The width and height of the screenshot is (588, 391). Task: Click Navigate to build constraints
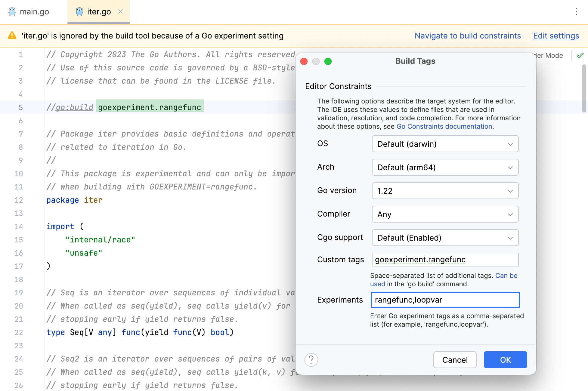coord(468,35)
